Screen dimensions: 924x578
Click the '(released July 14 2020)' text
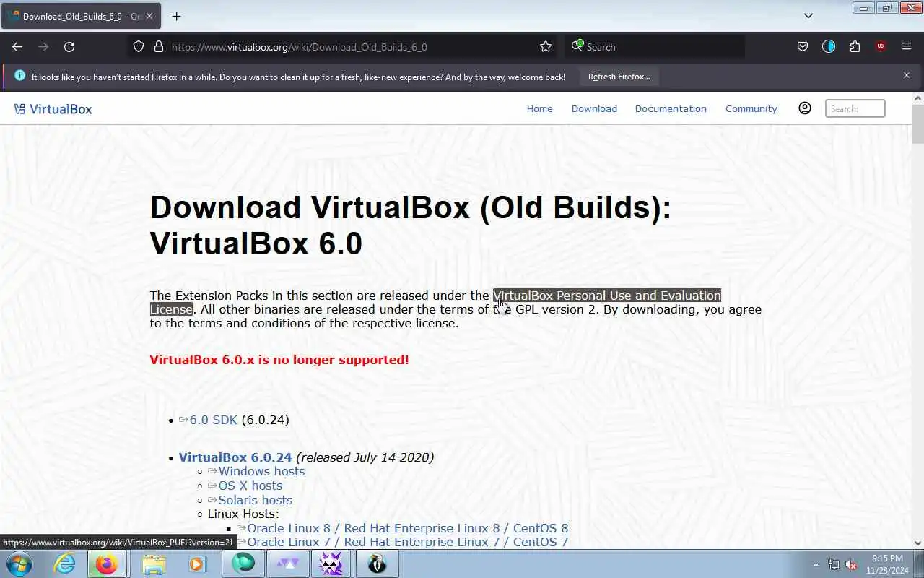(x=365, y=457)
